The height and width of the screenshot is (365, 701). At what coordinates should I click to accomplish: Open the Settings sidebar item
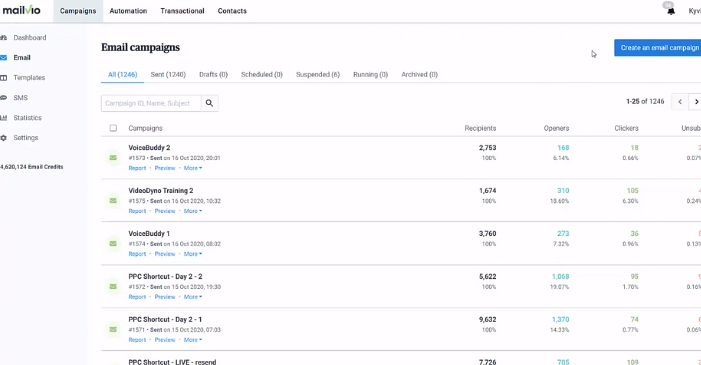(x=25, y=138)
